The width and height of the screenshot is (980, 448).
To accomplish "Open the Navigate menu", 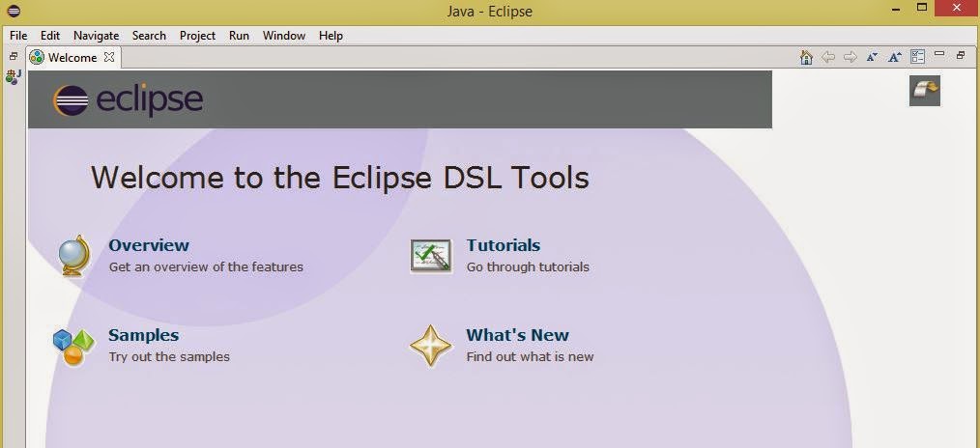I will [x=97, y=36].
